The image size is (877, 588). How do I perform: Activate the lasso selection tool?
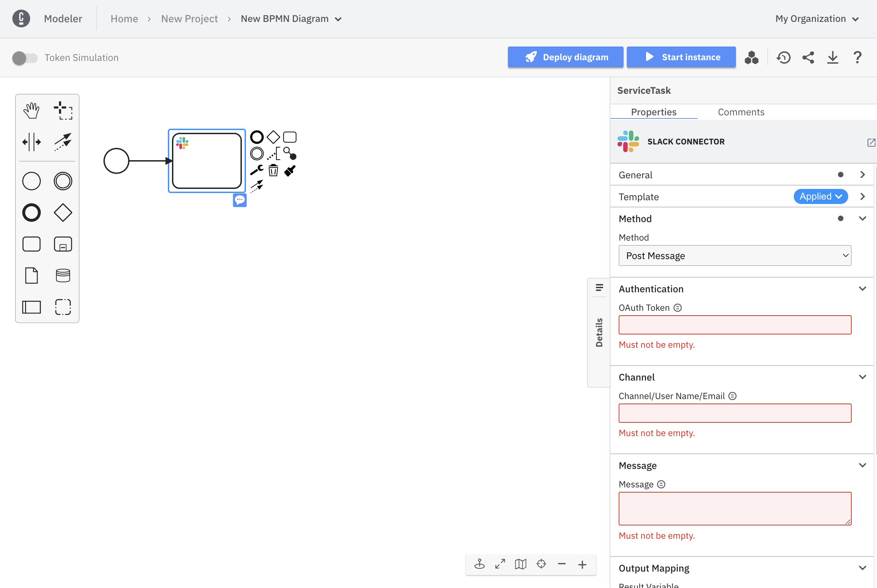pyautogui.click(x=63, y=111)
